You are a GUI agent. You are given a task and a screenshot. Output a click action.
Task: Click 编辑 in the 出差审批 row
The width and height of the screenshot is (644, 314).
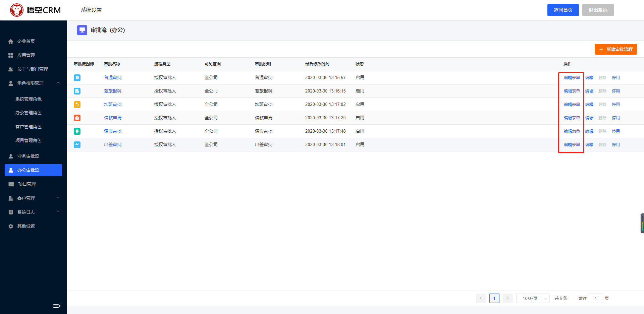click(589, 145)
